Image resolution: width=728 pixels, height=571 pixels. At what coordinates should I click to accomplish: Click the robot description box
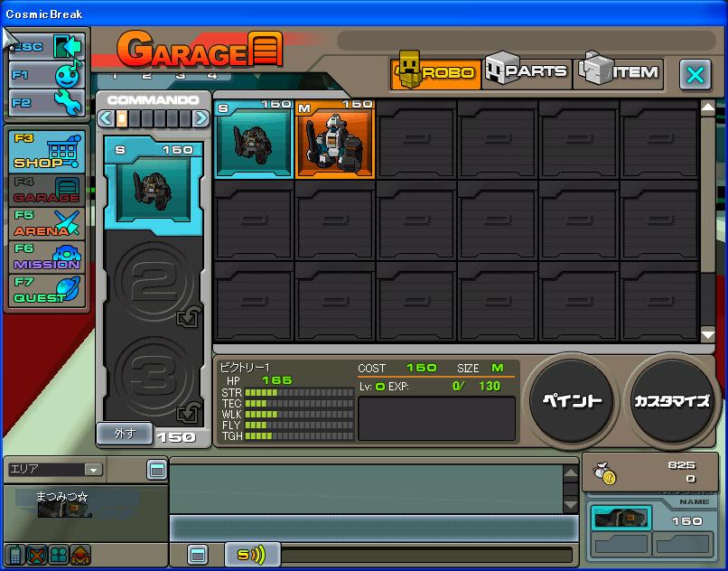coord(437,418)
